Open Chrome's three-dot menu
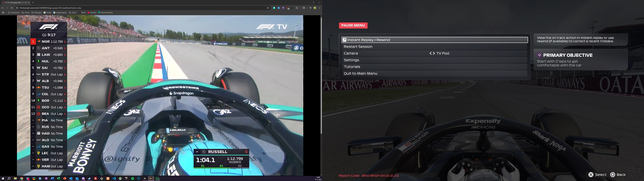Screen dimensions: 644x181 [x=319, y=8]
